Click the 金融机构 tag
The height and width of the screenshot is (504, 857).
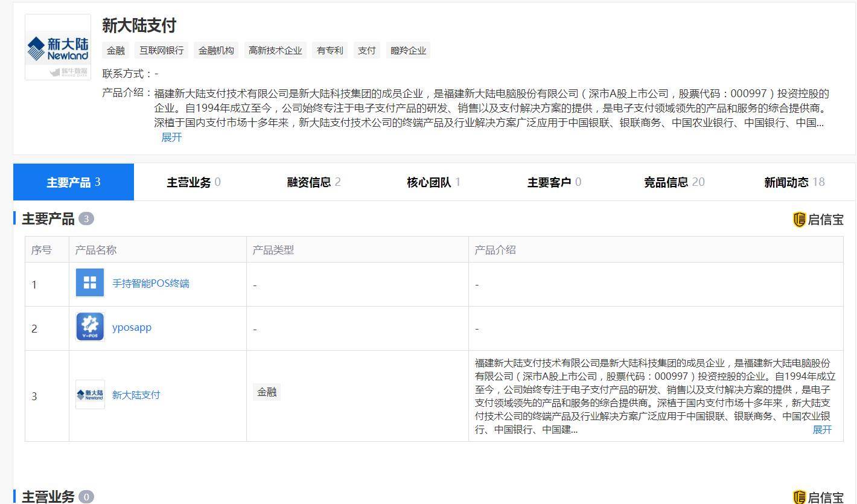tap(216, 50)
